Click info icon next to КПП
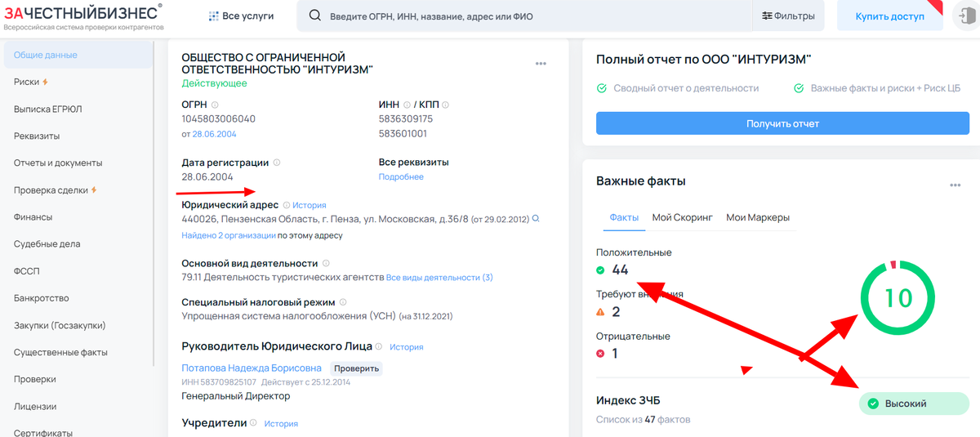The image size is (980, 437). pyautogui.click(x=446, y=105)
